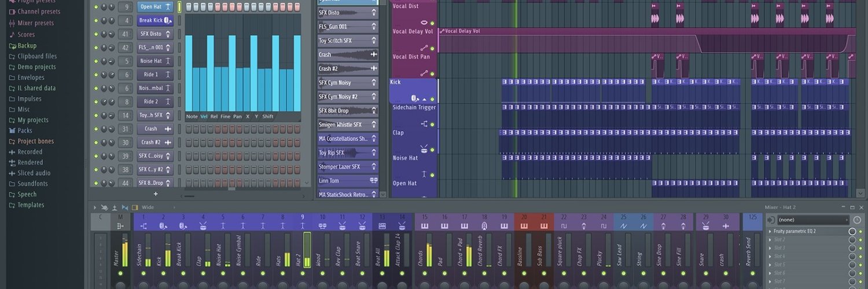The width and height of the screenshot is (868, 289).
Task: Click the Vocal Delay Vol automation icon
Action: point(424,48)
